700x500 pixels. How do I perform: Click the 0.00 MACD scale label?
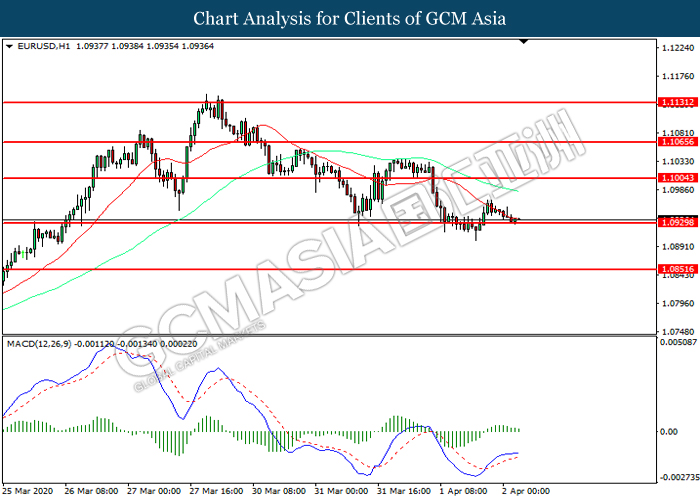point(669,432)
